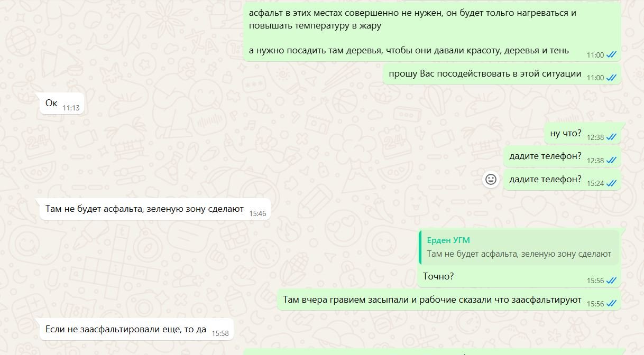Image resolution: width=644 pixels, height=355 pixels.
Task: Select the 'Там не будет асфальта' incoming message
Action: click(x=155, y=209)
